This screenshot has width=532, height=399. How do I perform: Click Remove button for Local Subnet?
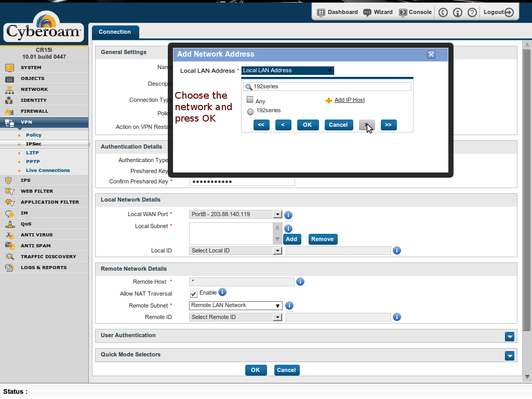tap(323, 239)
